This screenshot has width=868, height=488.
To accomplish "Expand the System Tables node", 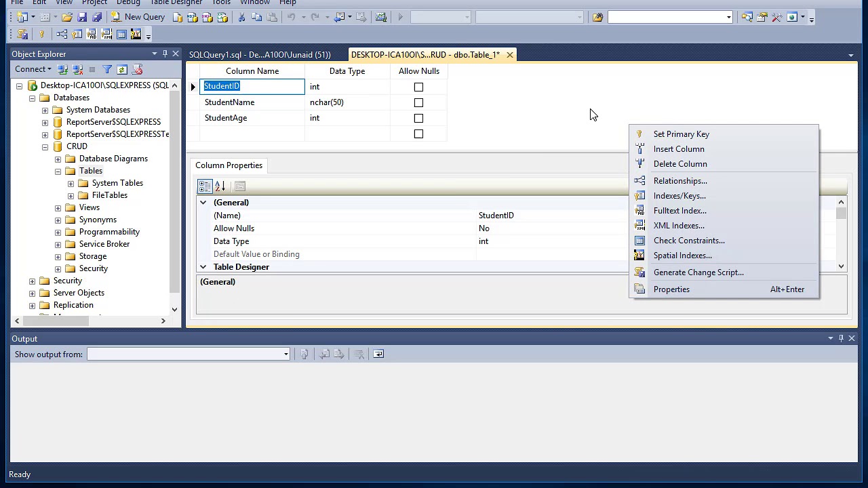I will pos(71,183).
